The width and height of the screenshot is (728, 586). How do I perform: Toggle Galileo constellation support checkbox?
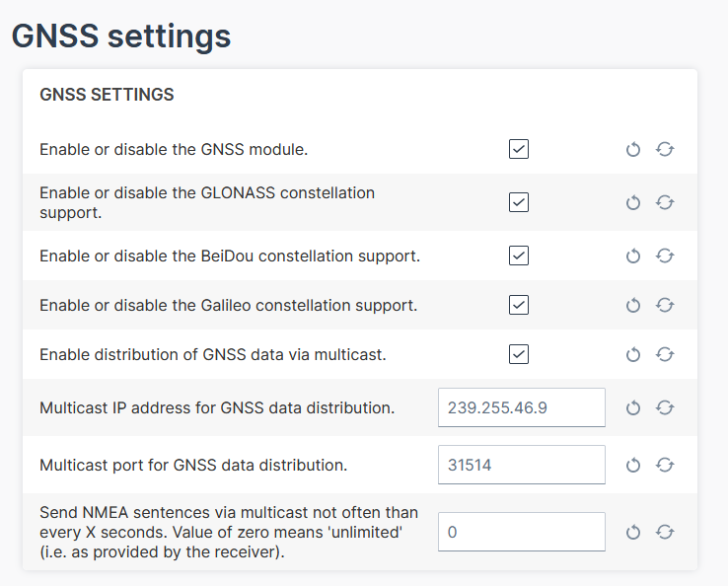(519, 305)
